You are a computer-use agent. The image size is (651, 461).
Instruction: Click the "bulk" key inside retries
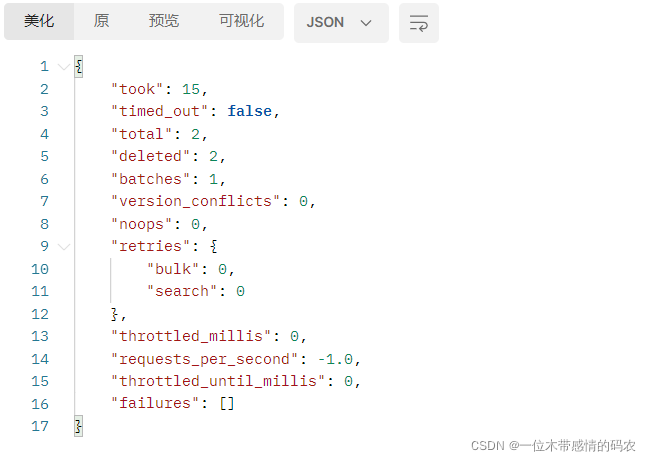(x=173, y=269)
